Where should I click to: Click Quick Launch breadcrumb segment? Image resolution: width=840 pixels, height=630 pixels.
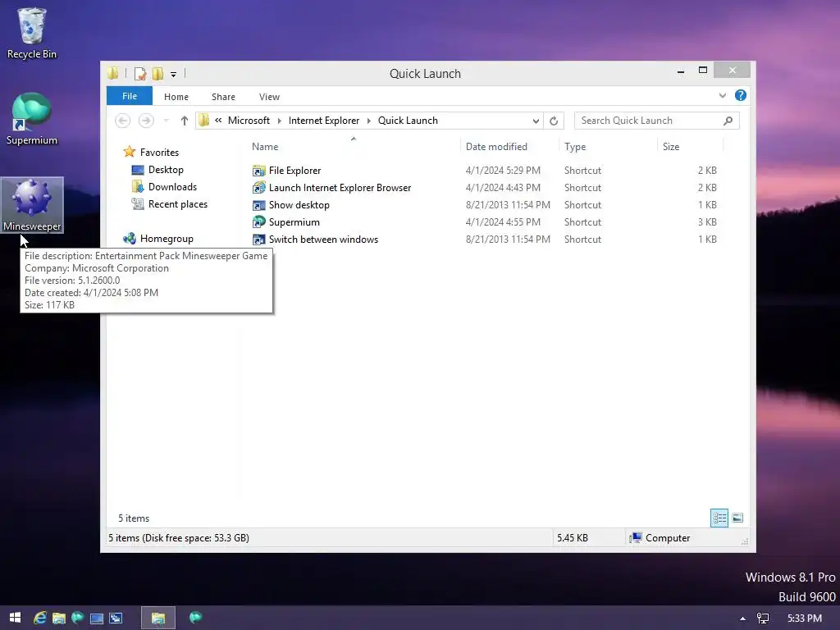[408, 121]
